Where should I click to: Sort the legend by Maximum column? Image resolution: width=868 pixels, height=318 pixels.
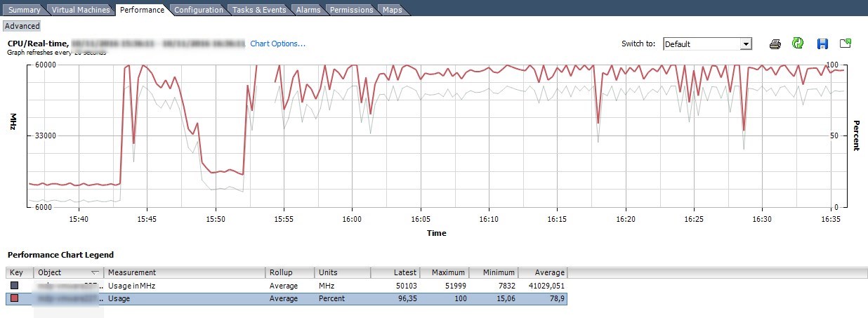click(445, 272)
